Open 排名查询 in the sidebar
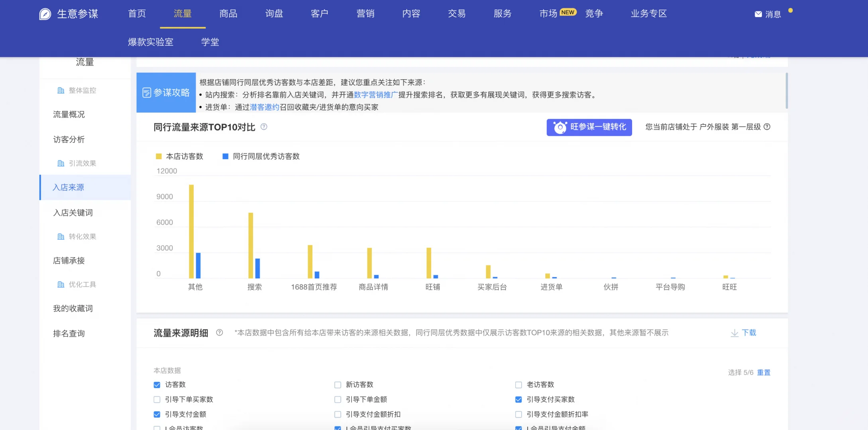This screenshot has width=868, height=430. coord(69,334)
